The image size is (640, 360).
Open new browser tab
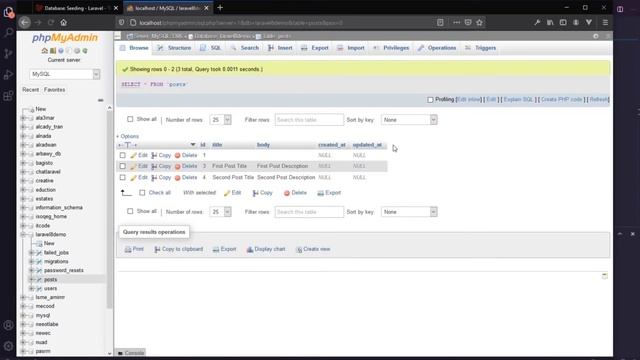[x=220, y=7]
